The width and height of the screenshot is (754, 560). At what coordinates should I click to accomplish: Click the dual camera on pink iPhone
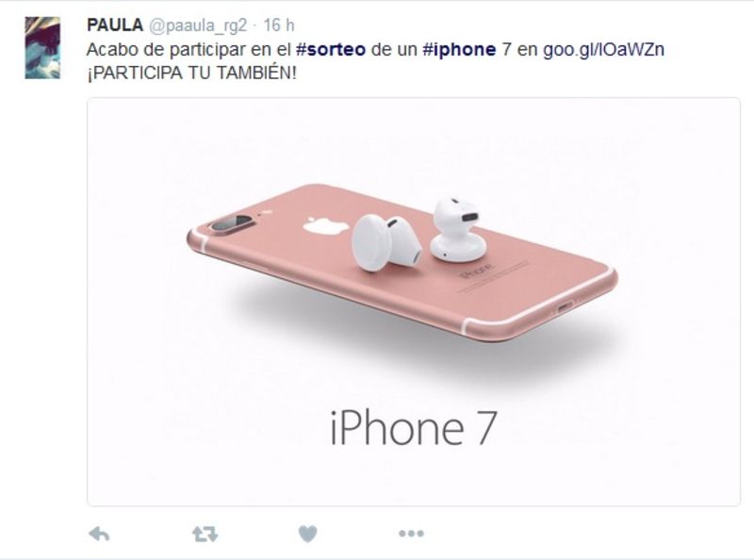click(x=234, y=223)
